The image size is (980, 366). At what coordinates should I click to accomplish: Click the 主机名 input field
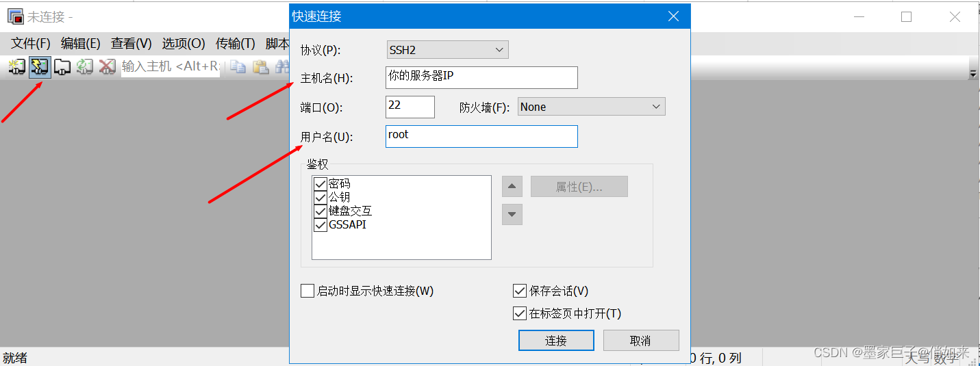[x=481, y=77]
